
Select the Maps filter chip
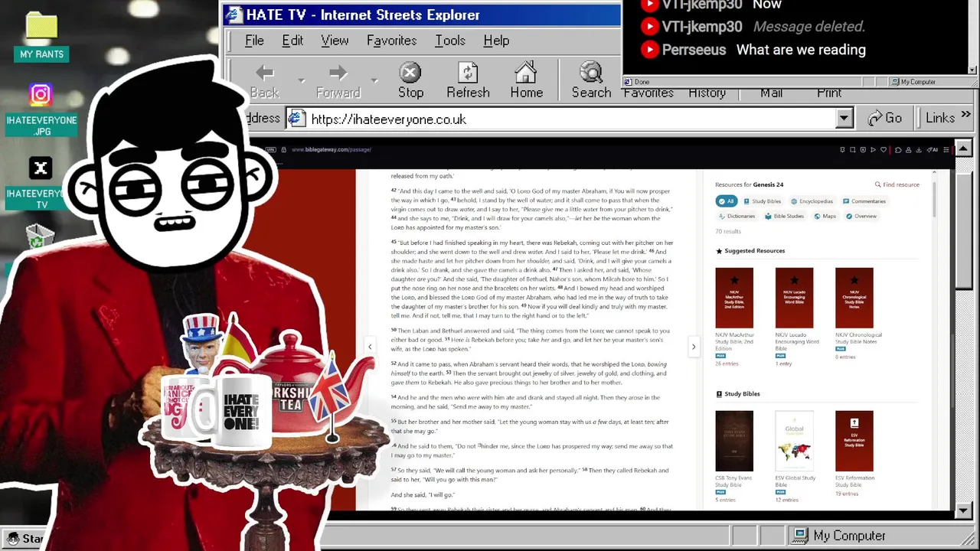pyautogui.click(x=825, y=216)
